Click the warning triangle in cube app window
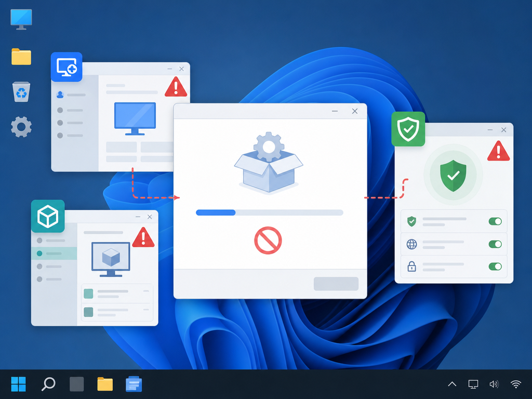Viewport: 532px width, 399px height. coord(143,237)
